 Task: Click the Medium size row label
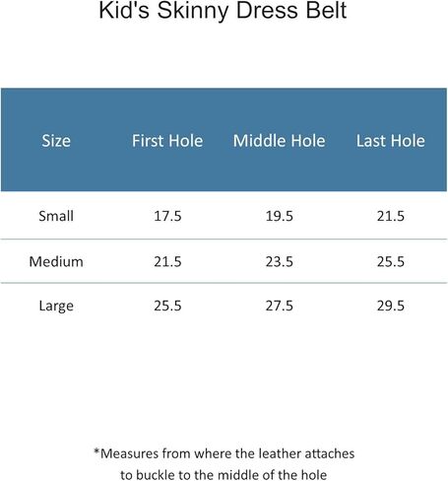pos(56,261)
